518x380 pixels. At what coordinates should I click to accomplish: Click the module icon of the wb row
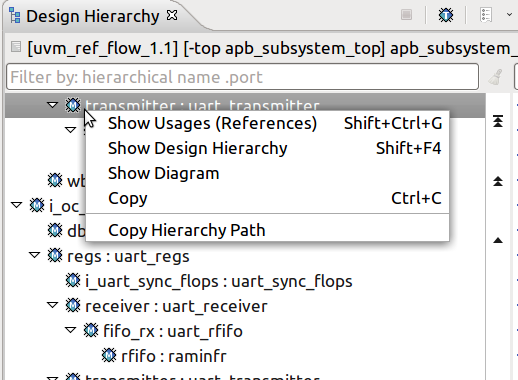[x=55, y=180]
